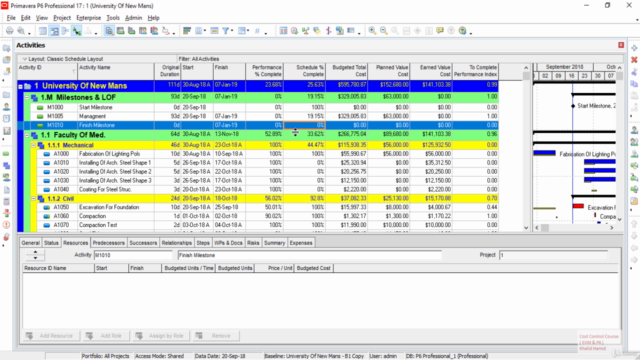Click the globe help icon in toolbar
640x360 pixels.
pos(462,31)
